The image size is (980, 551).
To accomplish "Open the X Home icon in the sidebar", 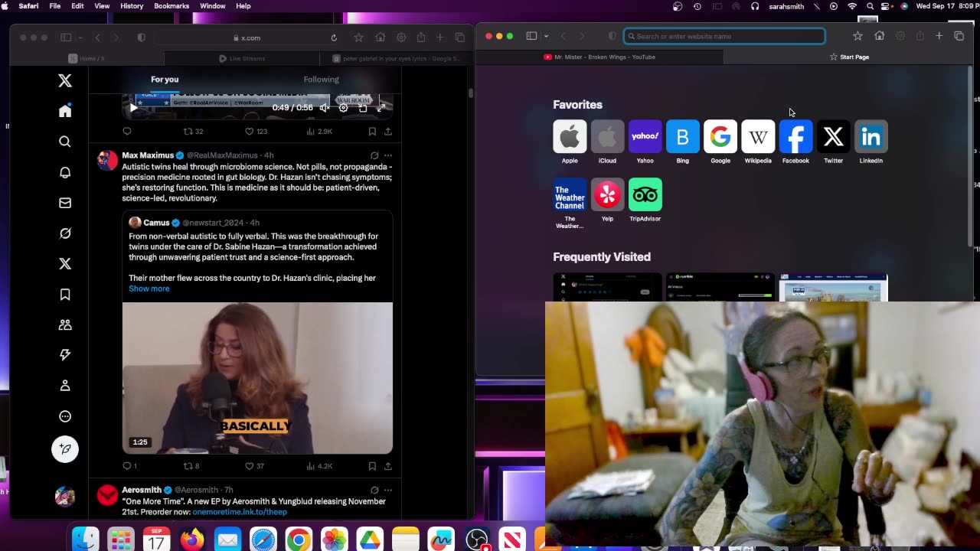I will [x=65, y=111].
